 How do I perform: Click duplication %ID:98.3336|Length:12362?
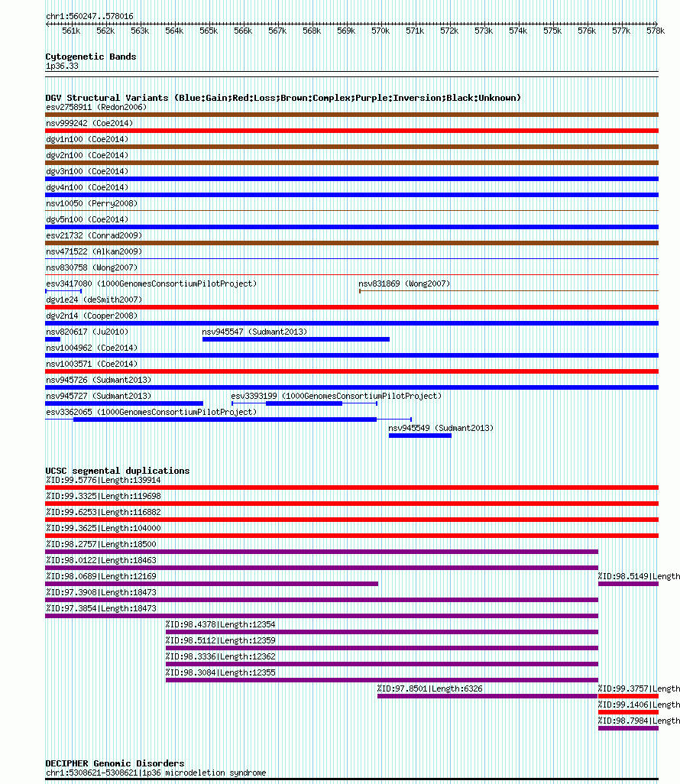[x=382, y=664]
